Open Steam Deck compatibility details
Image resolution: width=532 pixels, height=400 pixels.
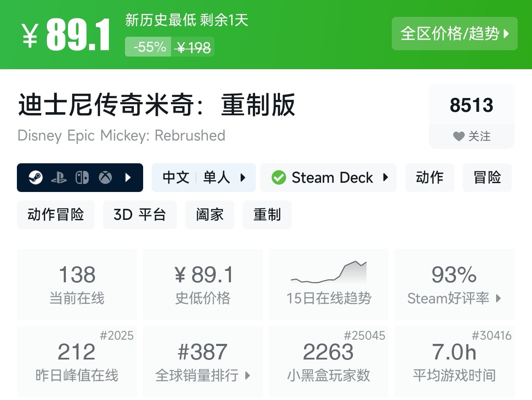[328, 178]
